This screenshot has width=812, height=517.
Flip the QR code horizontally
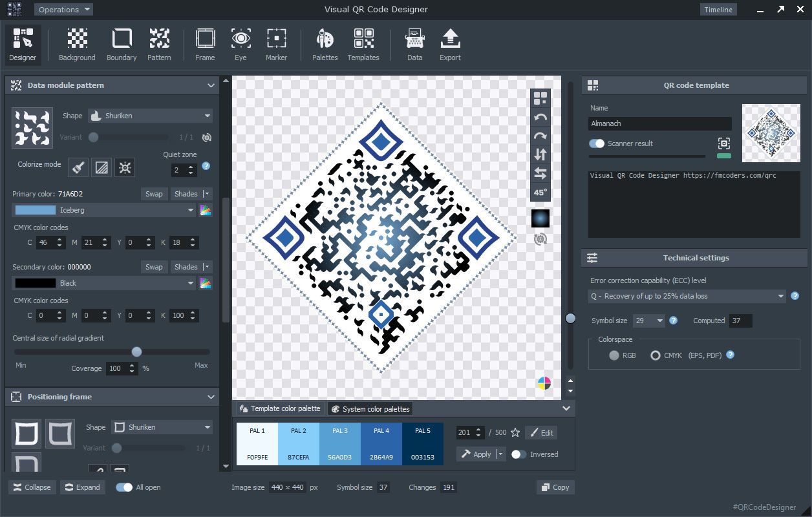540,173
